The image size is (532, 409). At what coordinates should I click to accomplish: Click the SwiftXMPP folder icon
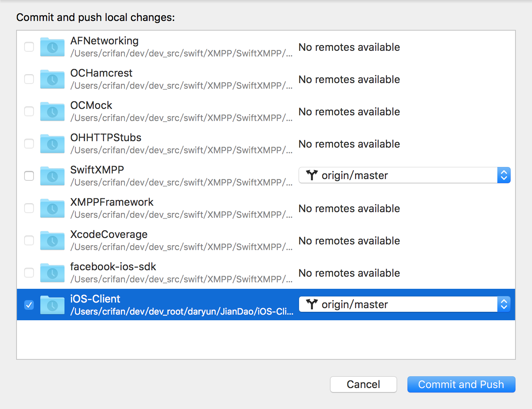tap(52, 176)
